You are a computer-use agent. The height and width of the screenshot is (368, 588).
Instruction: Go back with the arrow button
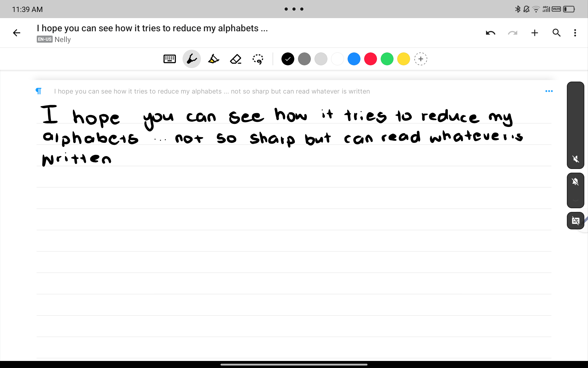[x=17, y=33]
